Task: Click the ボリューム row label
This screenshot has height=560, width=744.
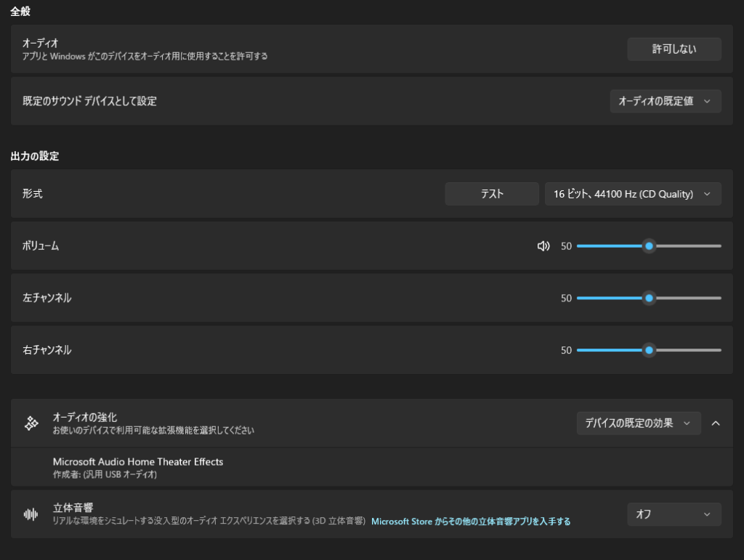Action: (41, 246)
